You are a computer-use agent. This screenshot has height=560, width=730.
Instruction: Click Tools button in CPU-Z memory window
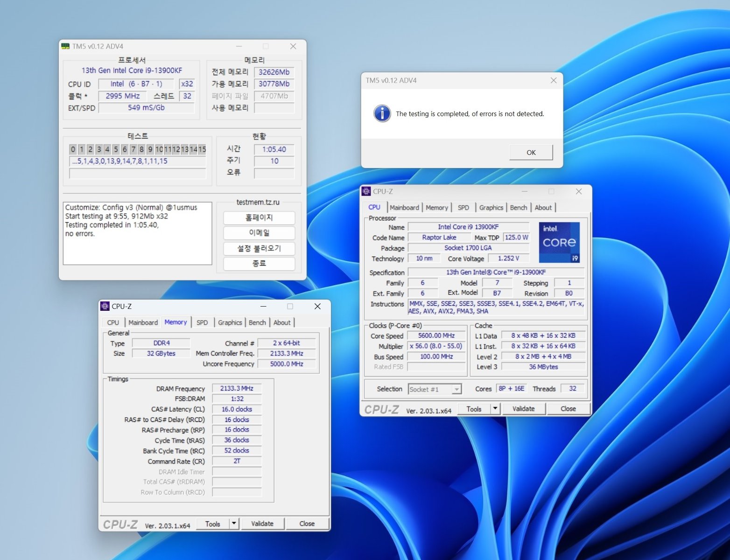(x=213, y=524)
